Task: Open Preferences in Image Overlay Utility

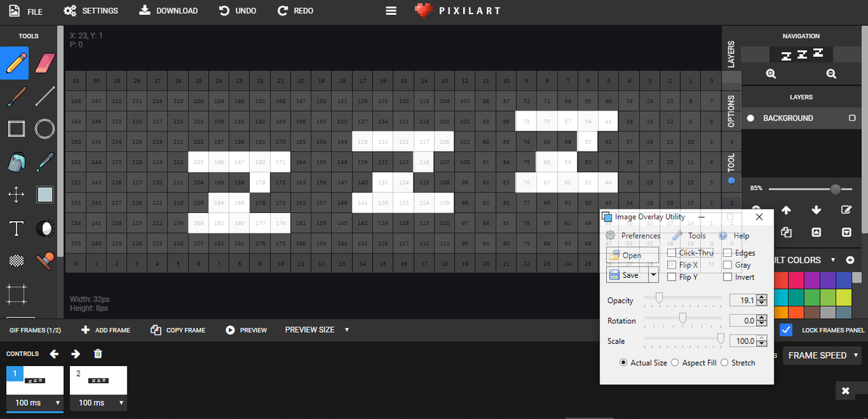Action: (633, 236)
